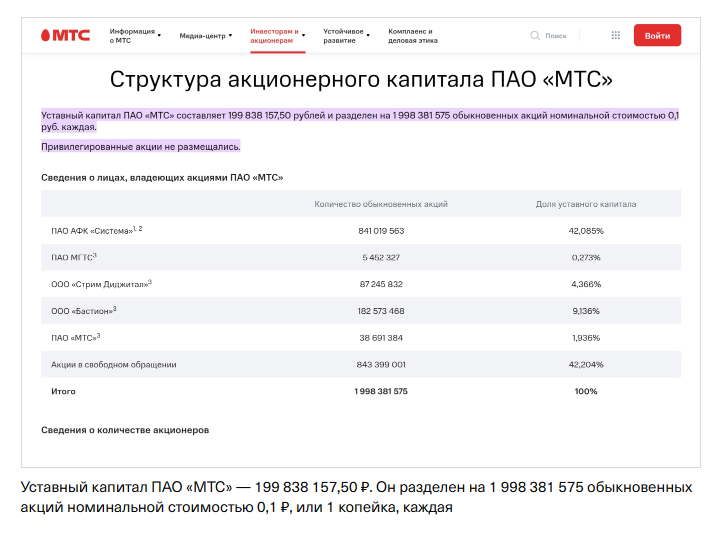Click the Войти button
Viewport: 728px width, 547px height.
(657, 35)
